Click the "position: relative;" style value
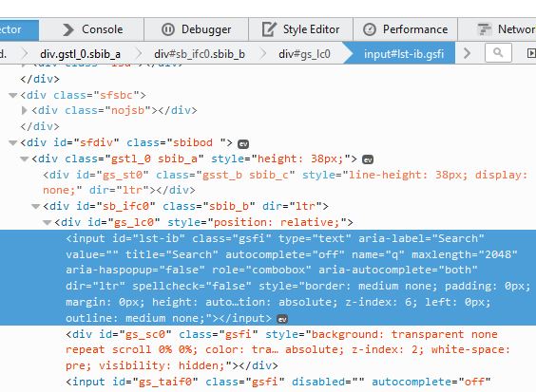The image size is (536, 392). [277, 222]
